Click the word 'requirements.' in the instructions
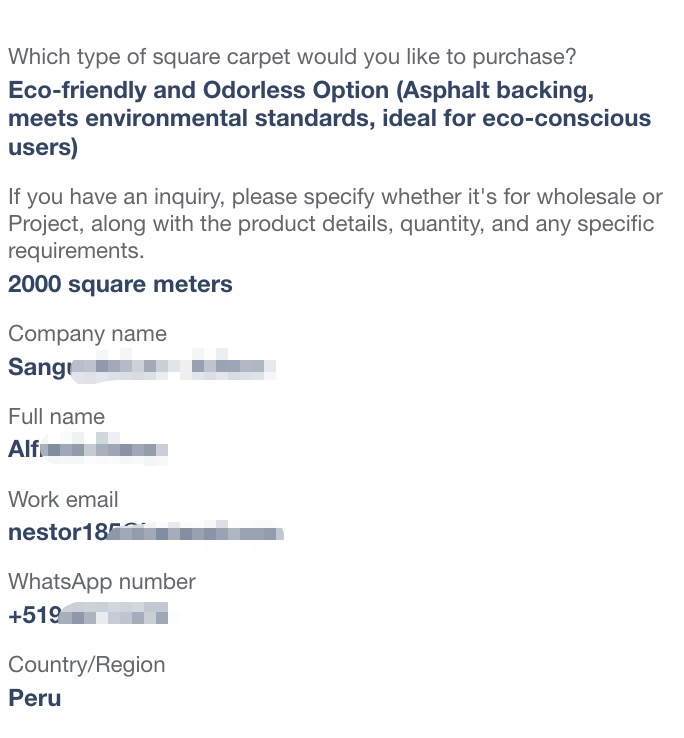This screenshot has height=738, width=684. point(76,251)
